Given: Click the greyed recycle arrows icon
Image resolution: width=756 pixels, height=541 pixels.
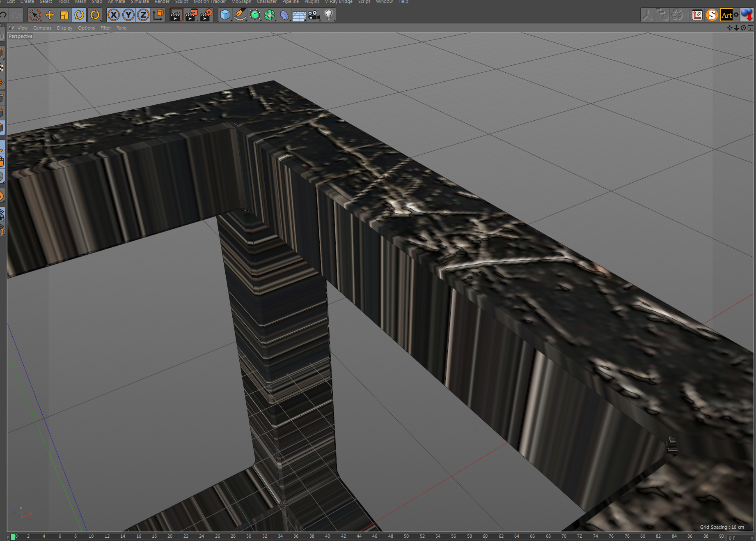Looking at the screenshot, I should pos(677,15).
